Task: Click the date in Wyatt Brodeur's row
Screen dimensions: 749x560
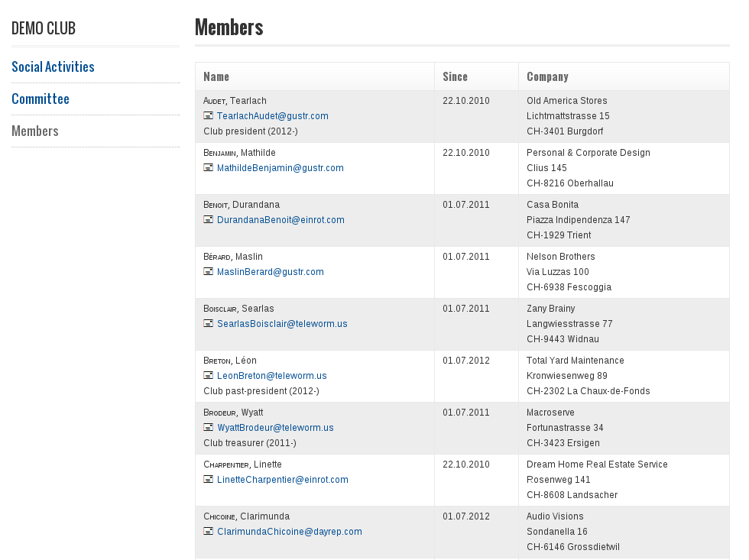Action: point(466,413)
